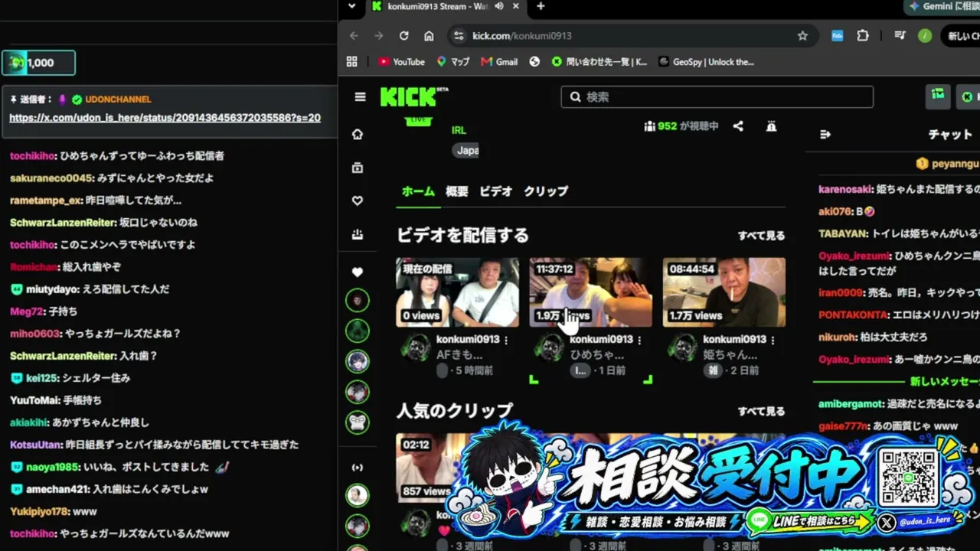
Task: Open the GeoSpy bookmark
Action: [x=706, y=62]
